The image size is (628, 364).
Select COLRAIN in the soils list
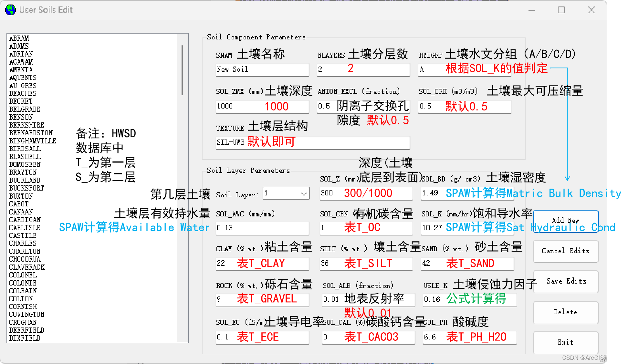tap(23, 291)
